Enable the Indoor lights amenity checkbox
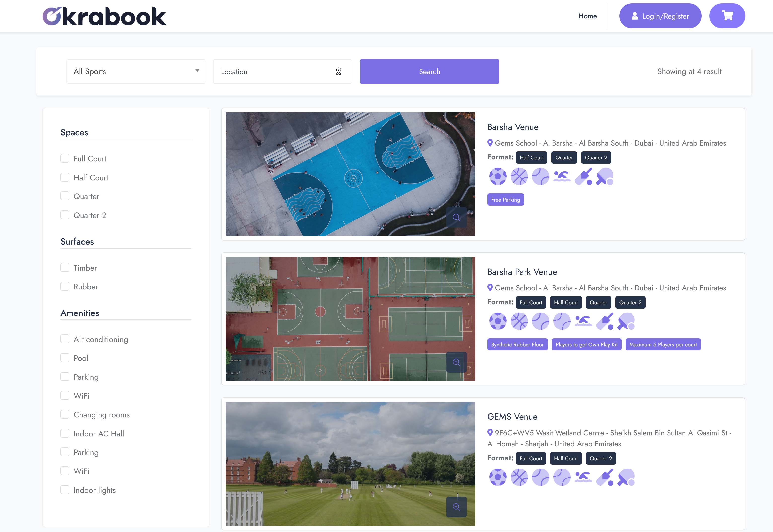The width and height of the screenshot is (773, 532). (x=65, y=490)
